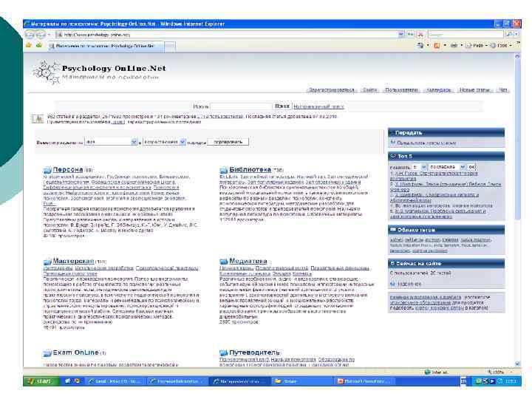The height and width of the screenshot is (399, 532).
Task: Click the Add to Favorites icon
Action: click(x=39, y=45)
